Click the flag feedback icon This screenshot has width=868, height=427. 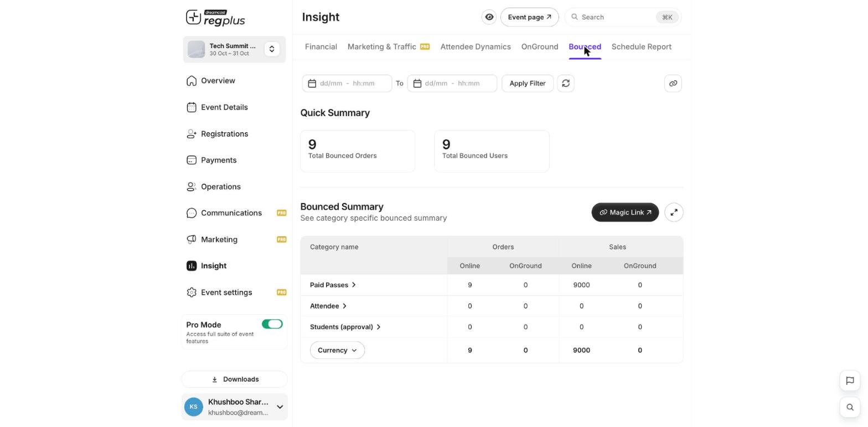[x=850, y=381]
